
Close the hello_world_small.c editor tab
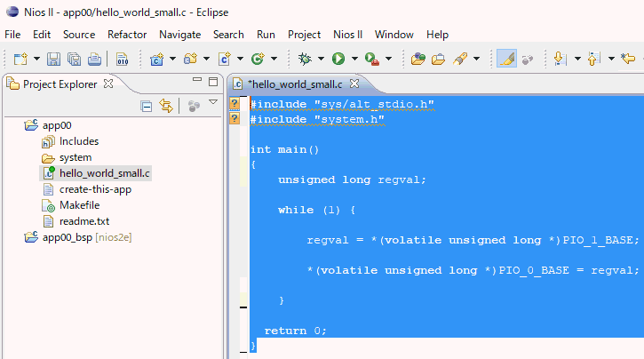(354, 84)
